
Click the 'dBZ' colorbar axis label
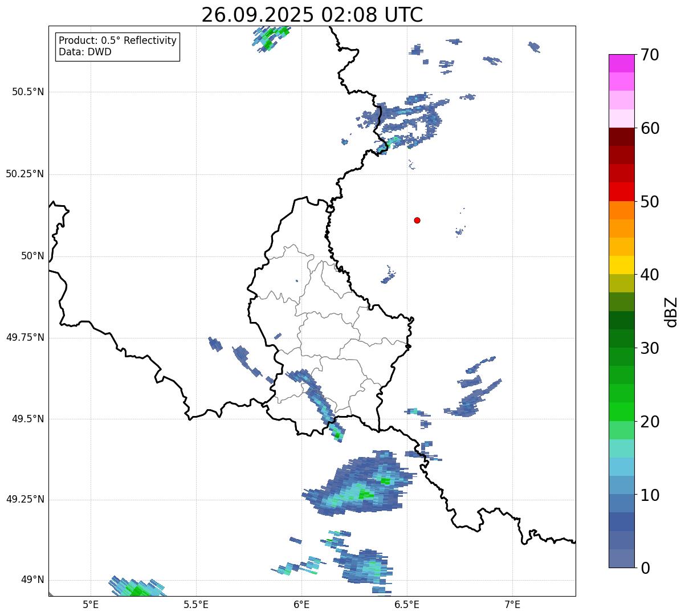(x=671, y=312)
